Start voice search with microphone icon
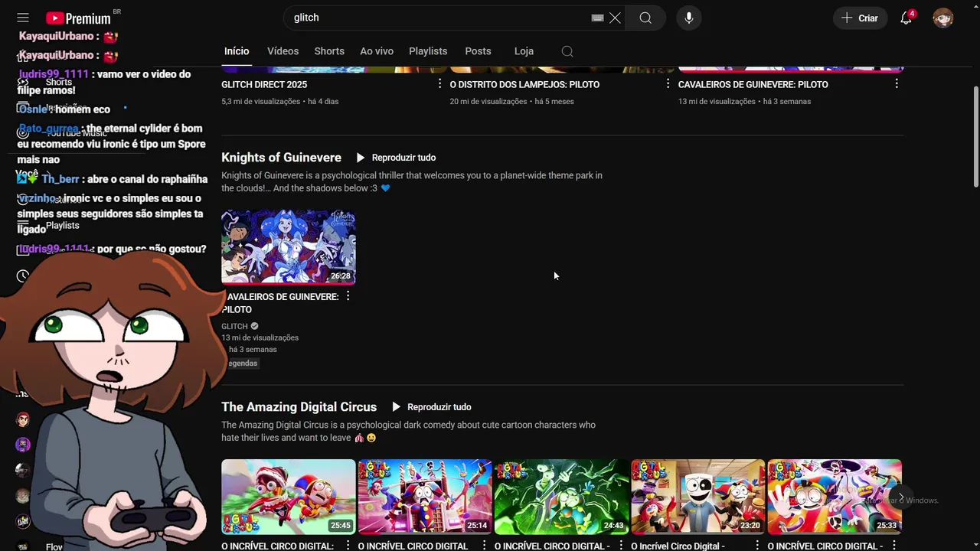 tap(689, 18)
